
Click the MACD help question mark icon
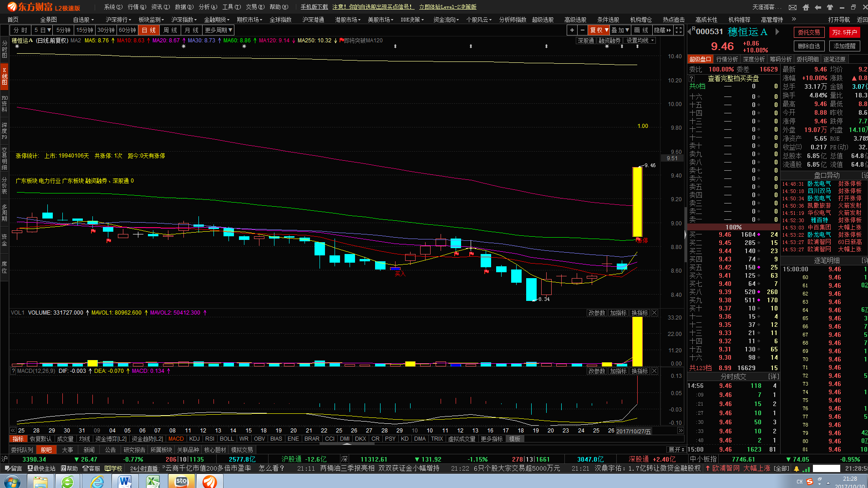pyautogui.click(x=13, y=371)
